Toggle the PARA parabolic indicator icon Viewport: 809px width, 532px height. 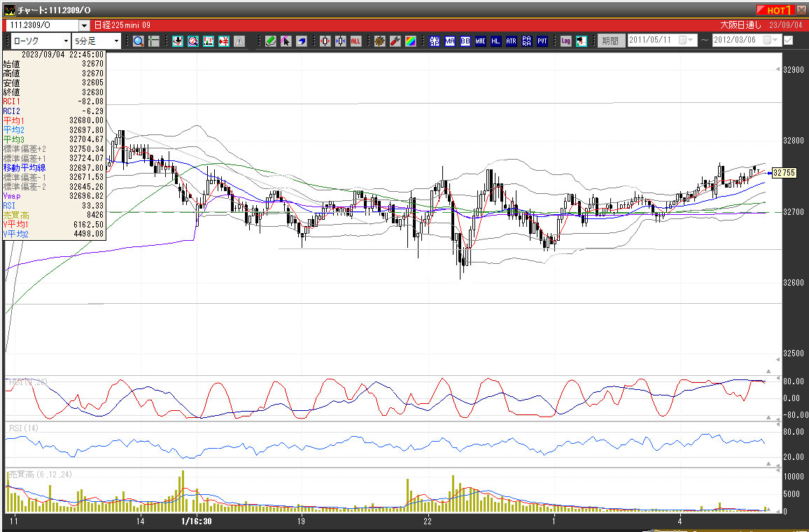coord(527,41)
